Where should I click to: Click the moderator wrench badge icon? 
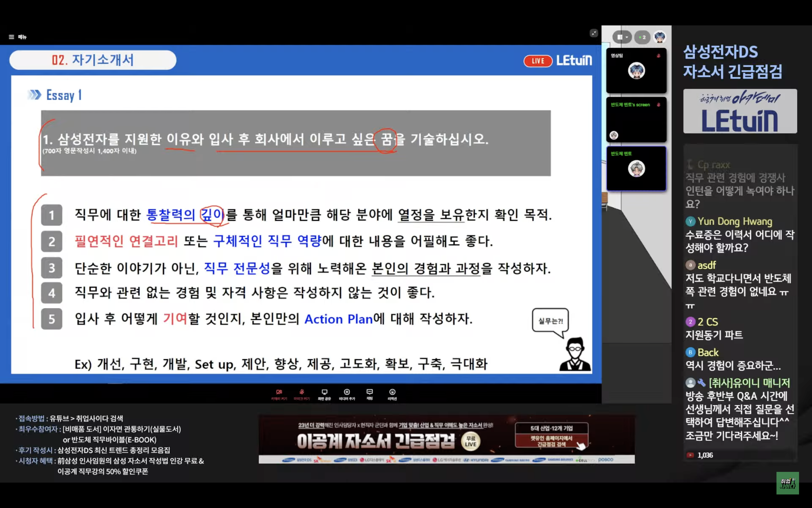701,383
